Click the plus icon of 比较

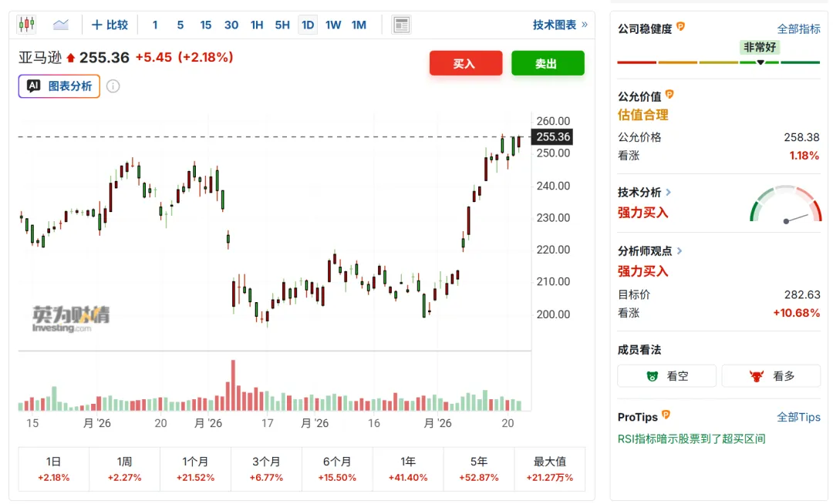click(x=96, y=25)
